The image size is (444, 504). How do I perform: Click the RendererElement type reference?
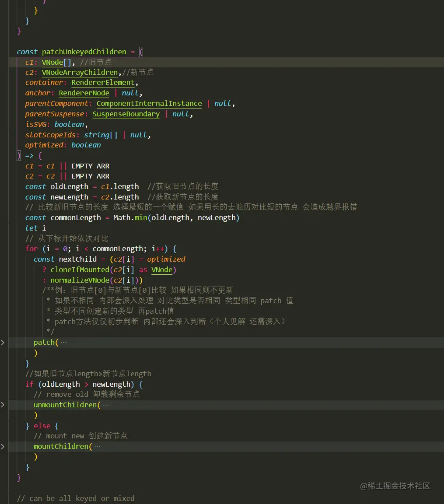(103, 83)
